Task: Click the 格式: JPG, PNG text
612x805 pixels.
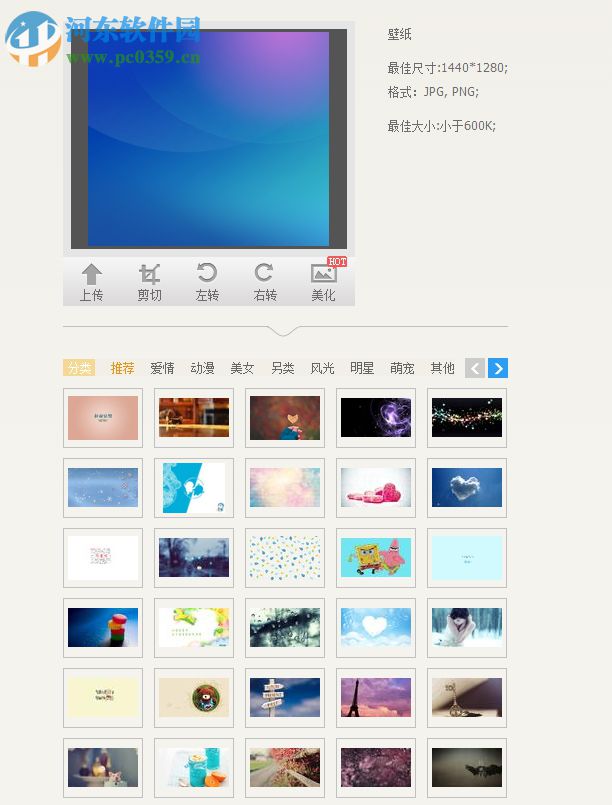Action: (433, 92)
